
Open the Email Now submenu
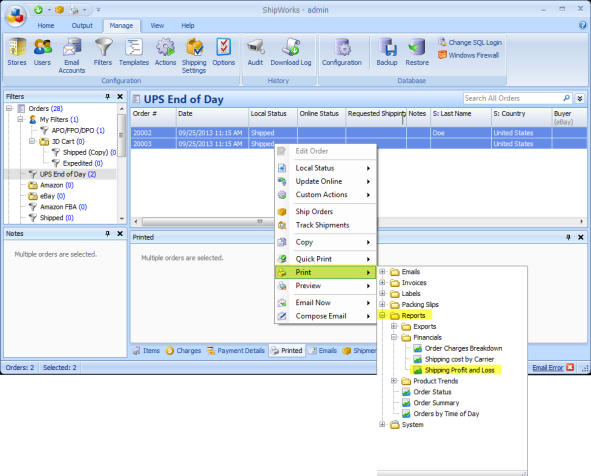coord(326,303)
